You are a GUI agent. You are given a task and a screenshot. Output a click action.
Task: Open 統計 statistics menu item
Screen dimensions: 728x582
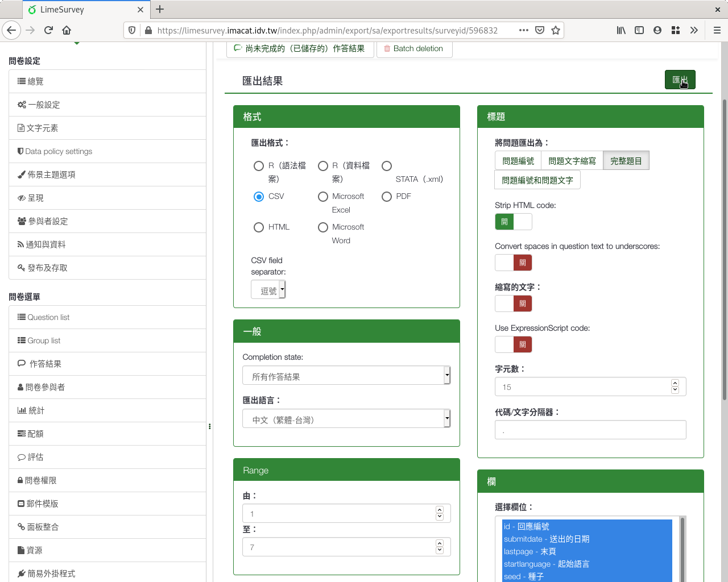(107, 410)
